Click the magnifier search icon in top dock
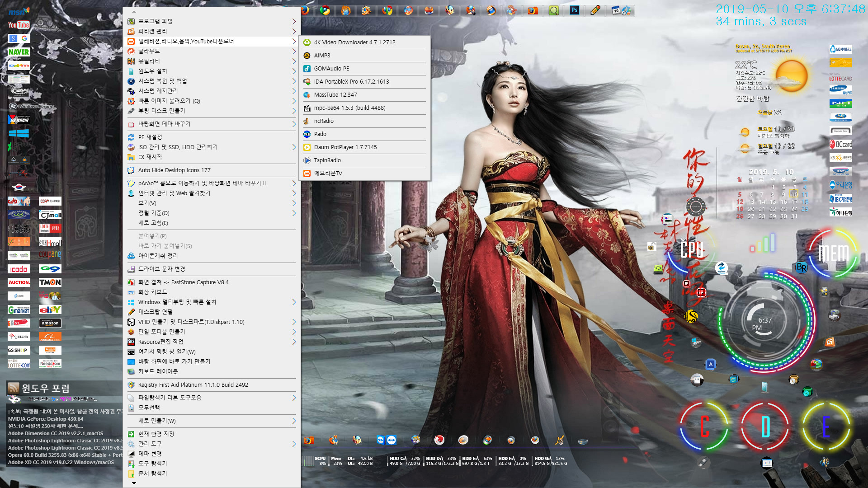This screenshot has height=488, width=868. click(553, 10)
